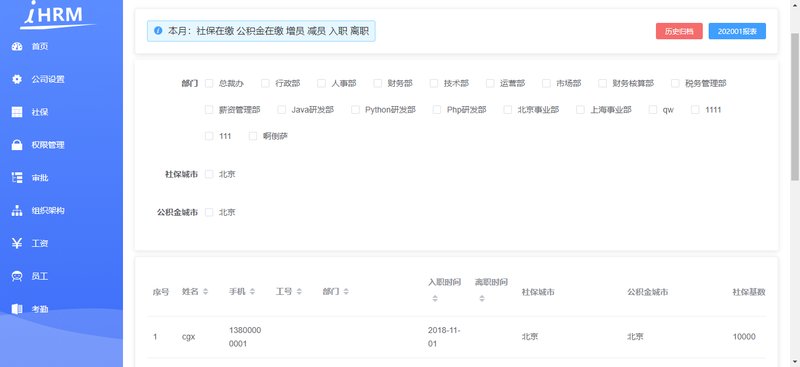Open the 首页 menu item
Image resolution: width=800 pixels, height=367 pixels.
point(61,46)
